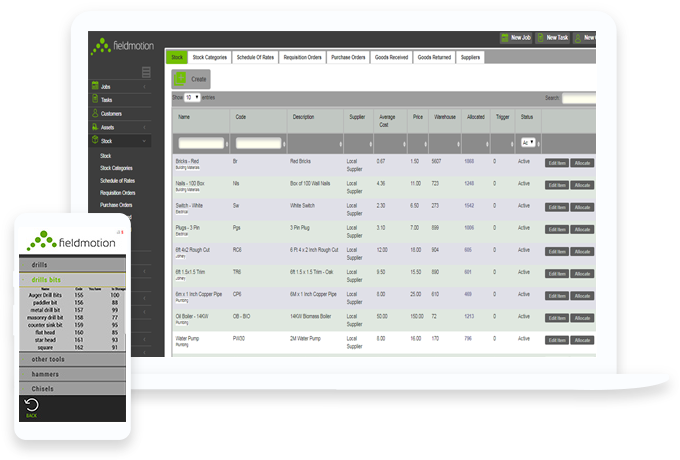Click the Customers person icon in sidebar

click(95, 113)
